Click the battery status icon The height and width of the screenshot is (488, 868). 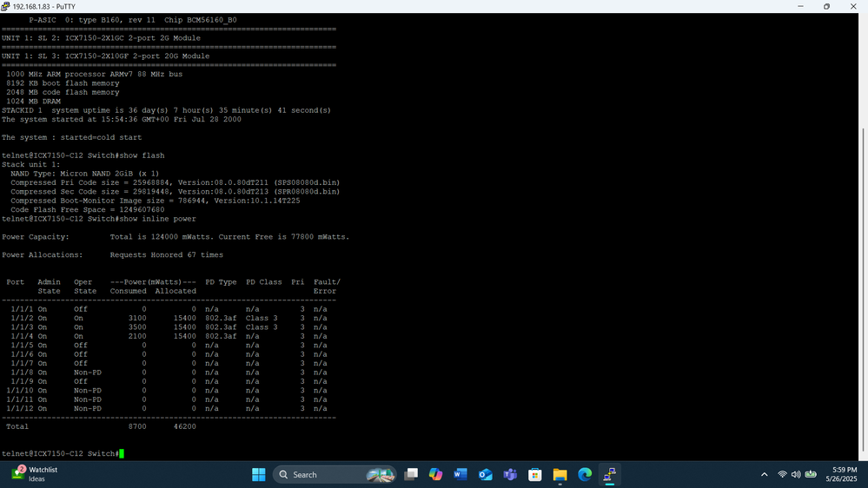pos(811,475)
